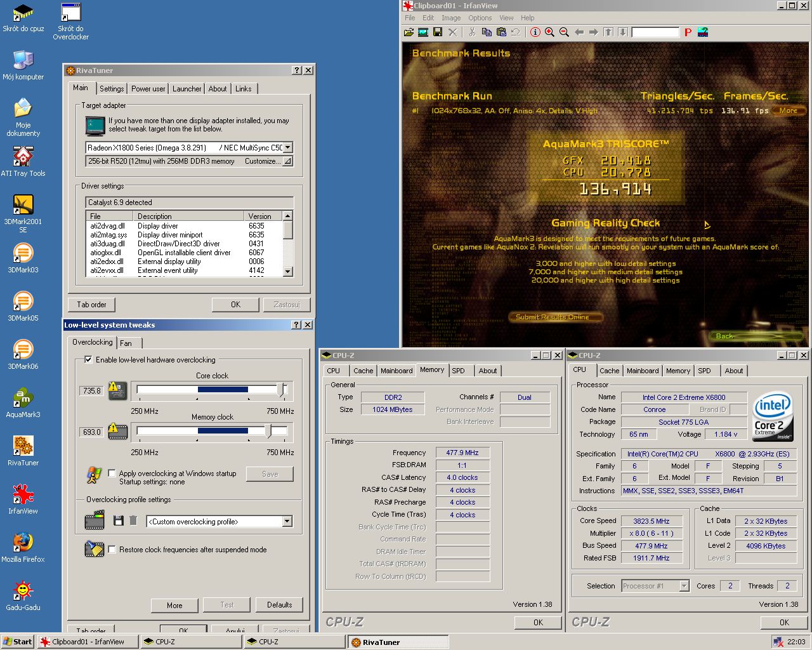The width and height of the screenshot is (812, 650).
Task: Switch to Clipboard01 - IrfanView on the taskbar
Action: click(x=88, y=642)
